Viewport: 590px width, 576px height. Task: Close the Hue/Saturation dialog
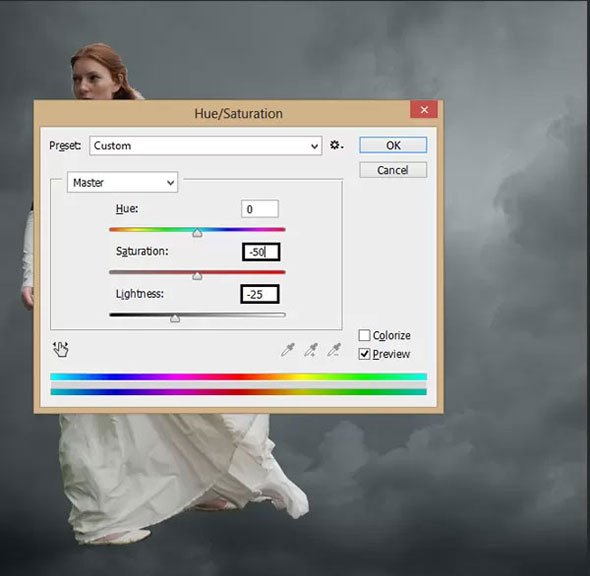(424, 109)
